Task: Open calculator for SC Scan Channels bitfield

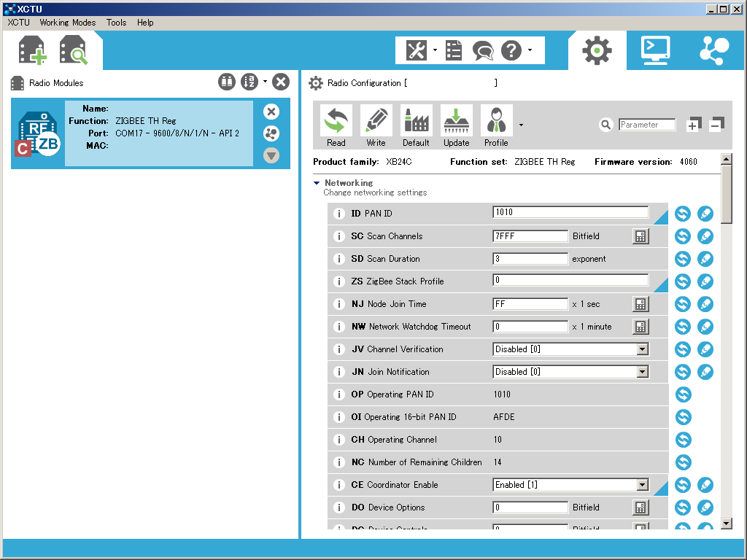Action: 640,236
